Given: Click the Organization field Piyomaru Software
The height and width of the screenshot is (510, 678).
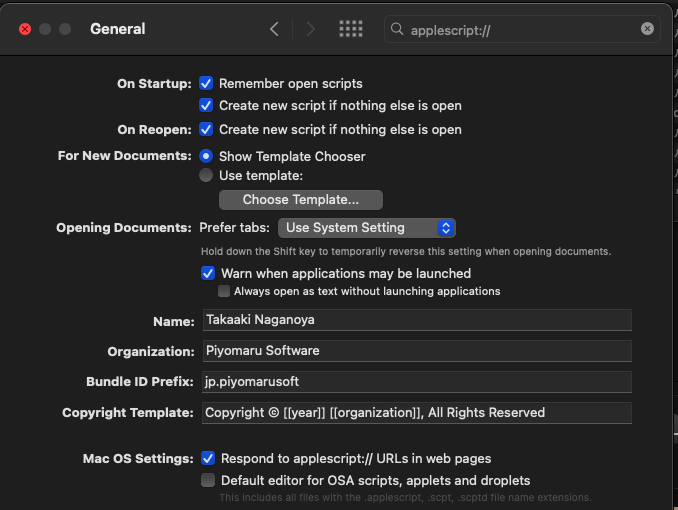Looking at the screenshot, I should tap(417, 351).
